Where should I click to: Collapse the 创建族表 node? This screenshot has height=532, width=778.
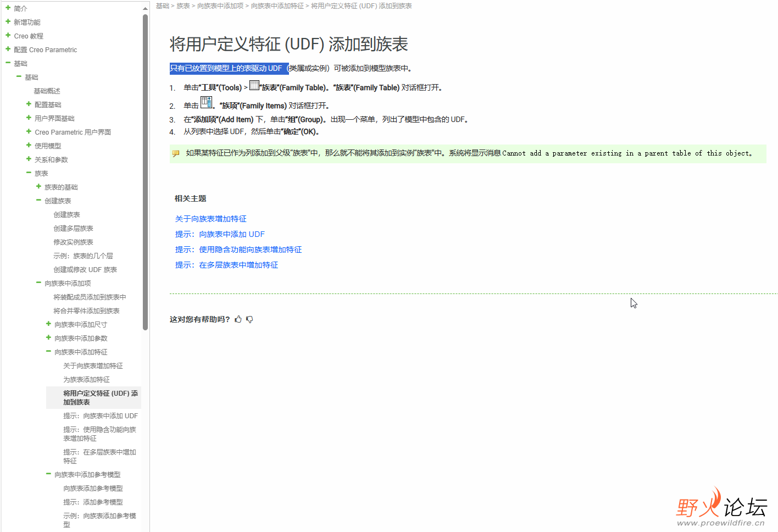pyautogui.click(x=38, y=200)
